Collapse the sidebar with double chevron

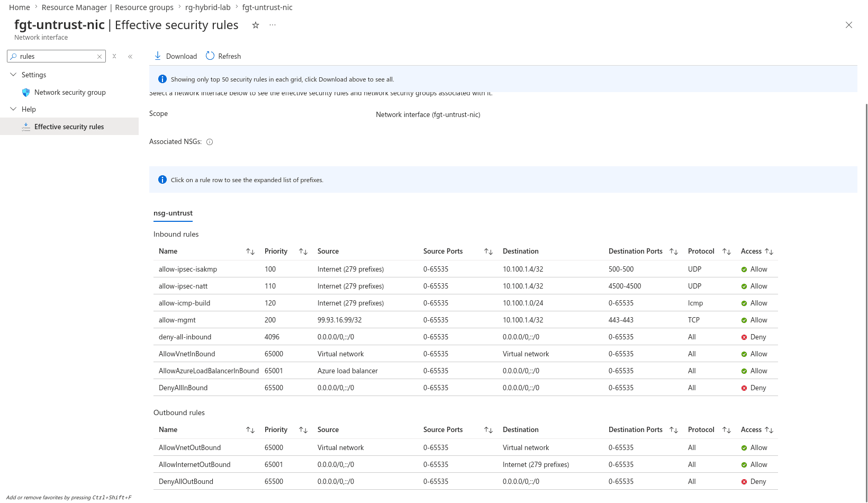pos(130,57)
